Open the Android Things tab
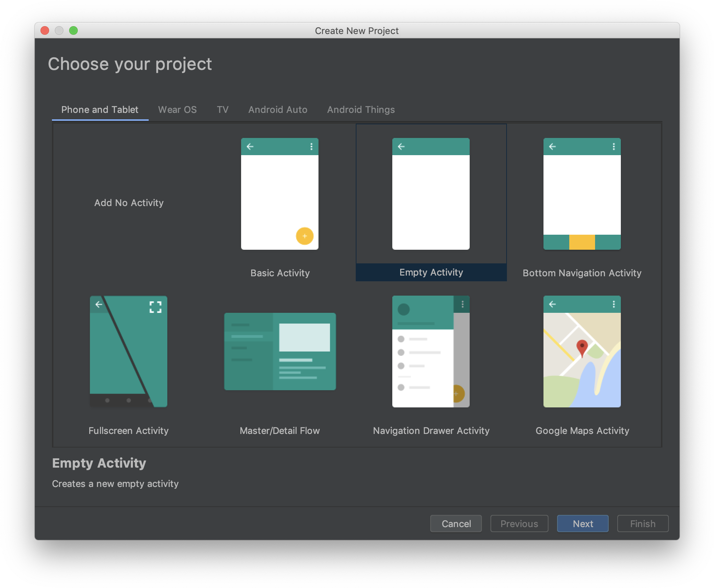 tap(361, 110)
